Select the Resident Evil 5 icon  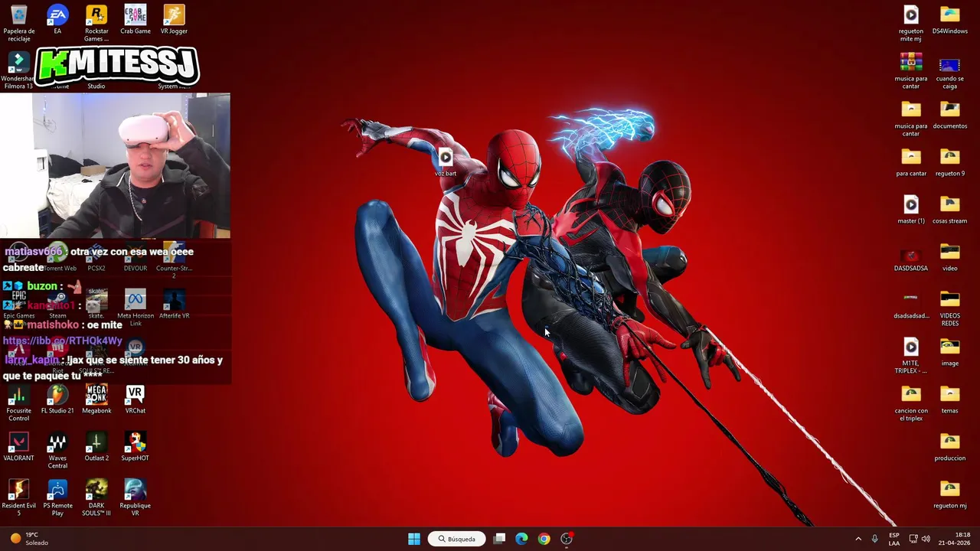click(18, 498)
